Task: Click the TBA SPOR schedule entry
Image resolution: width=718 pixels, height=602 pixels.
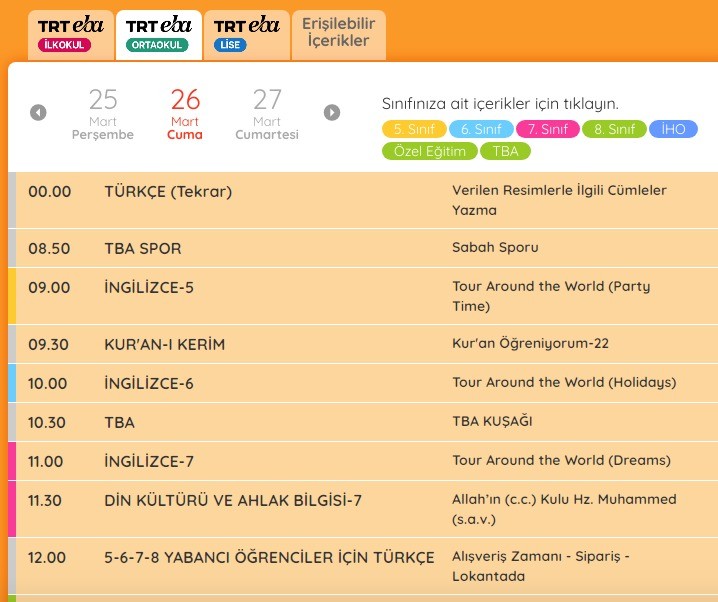Action: (143, 248)
